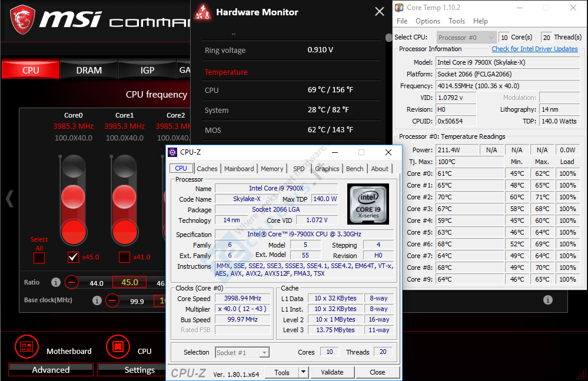Open the Select CPU Processor #0 dropdown
Viewport: 588px width, 381px height.
[466, 38]
